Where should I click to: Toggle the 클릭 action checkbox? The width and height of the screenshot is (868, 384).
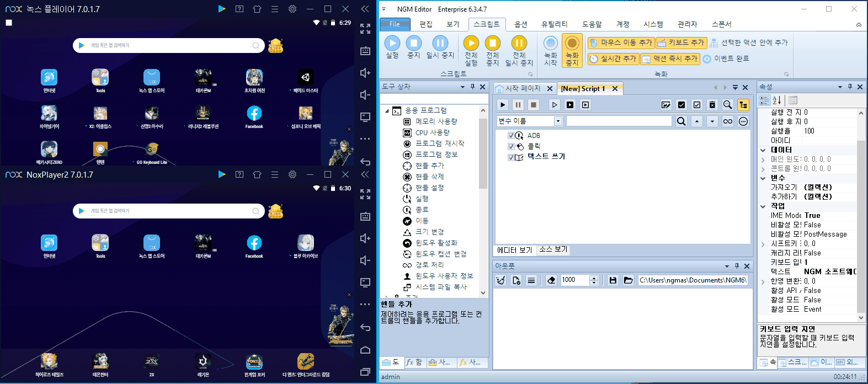pos(511,147)
